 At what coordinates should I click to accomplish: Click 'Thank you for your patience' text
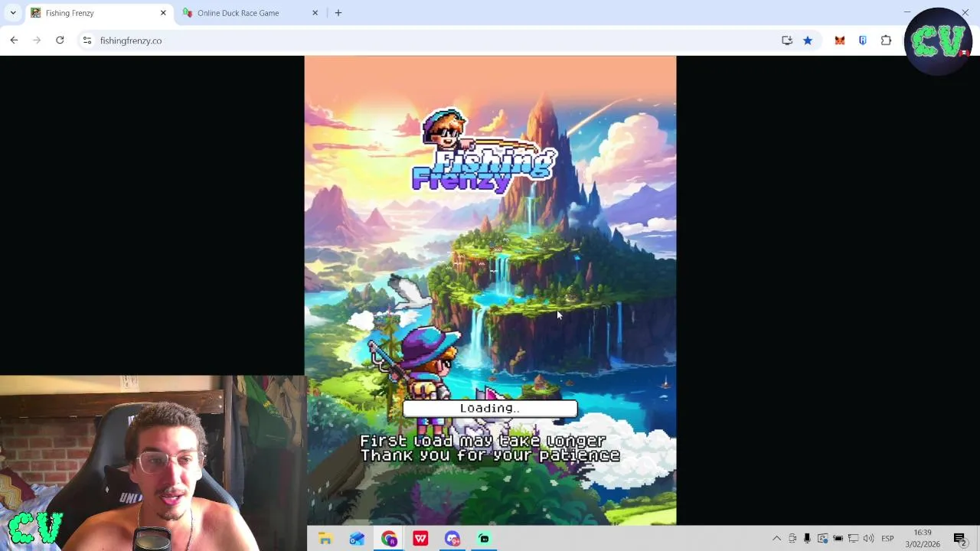tap(490, 456)
